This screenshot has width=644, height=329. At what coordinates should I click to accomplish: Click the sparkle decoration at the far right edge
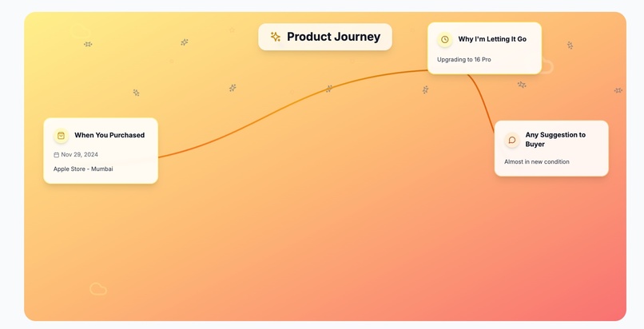click(618, 90)
